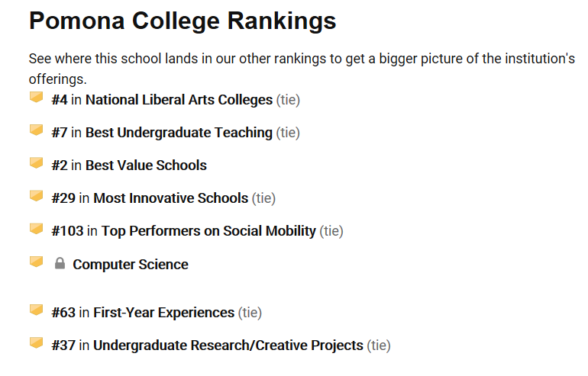The image size is (588, 376).
Task: Click the #103 rank number text
Action: [x=67, y=231]
